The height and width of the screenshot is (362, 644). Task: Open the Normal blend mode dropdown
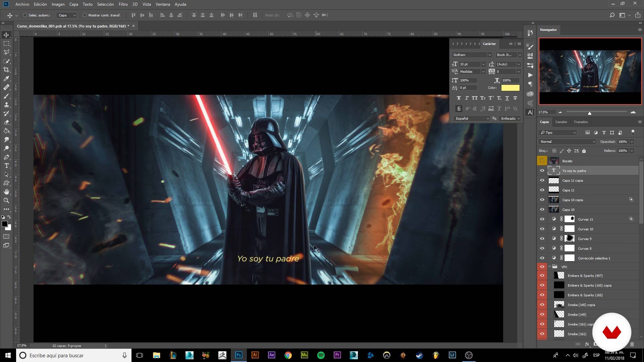point(567,142)
